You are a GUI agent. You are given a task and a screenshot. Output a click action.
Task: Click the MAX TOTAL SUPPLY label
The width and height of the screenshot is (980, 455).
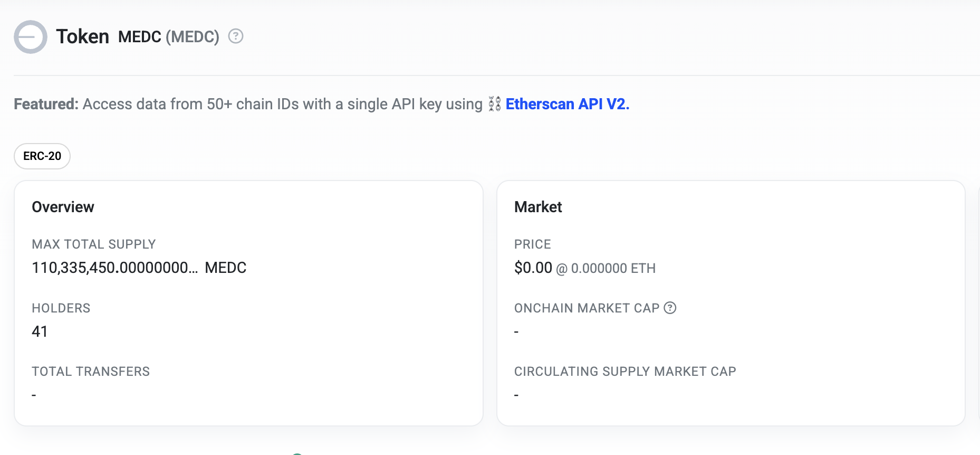(94, 244)
